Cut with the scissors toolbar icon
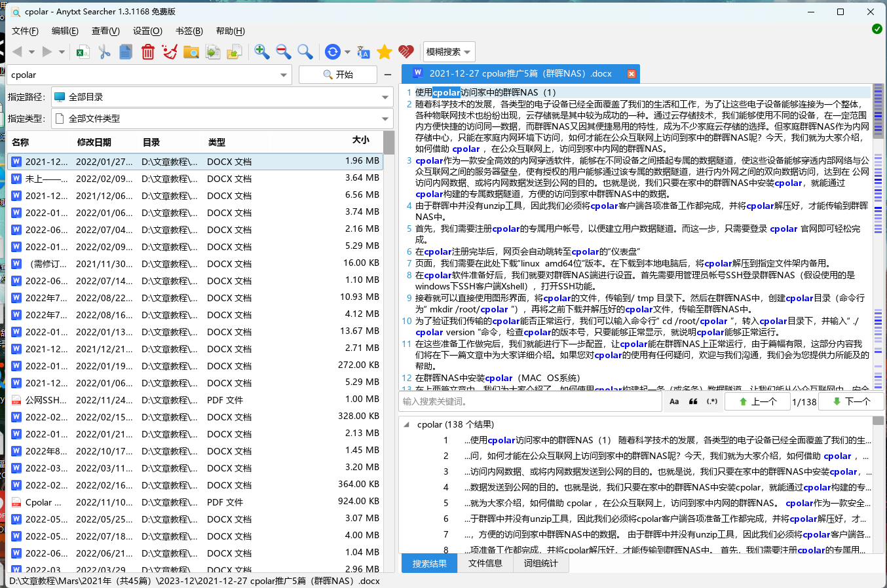This screenshot has width=887, height=588. point(104,52)
